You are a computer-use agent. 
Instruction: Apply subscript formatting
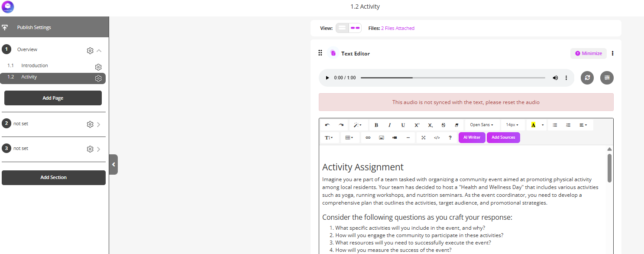(x=430, y=125)
